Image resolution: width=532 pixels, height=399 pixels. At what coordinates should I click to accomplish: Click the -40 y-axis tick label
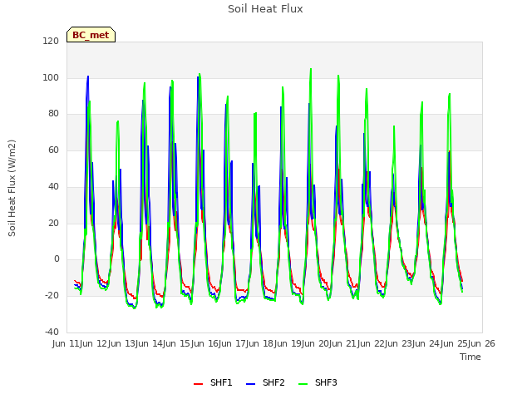point(52,332)
